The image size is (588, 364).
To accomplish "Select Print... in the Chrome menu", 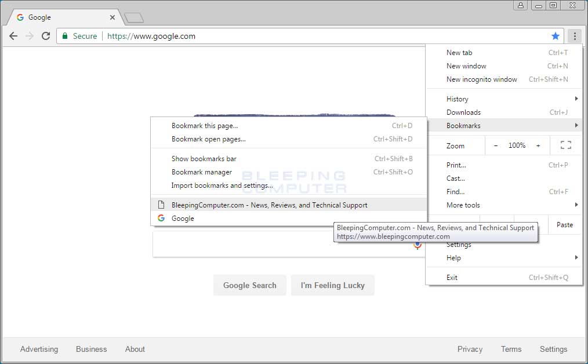I will click(504, 165).
